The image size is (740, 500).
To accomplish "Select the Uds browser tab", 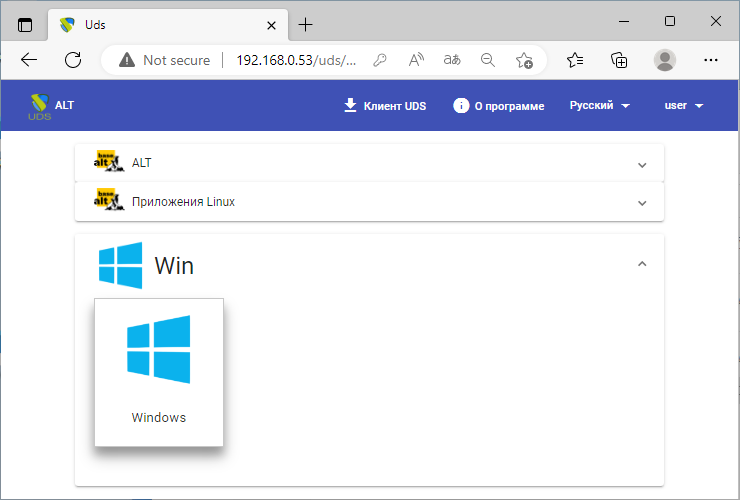I will pos(168,25).
